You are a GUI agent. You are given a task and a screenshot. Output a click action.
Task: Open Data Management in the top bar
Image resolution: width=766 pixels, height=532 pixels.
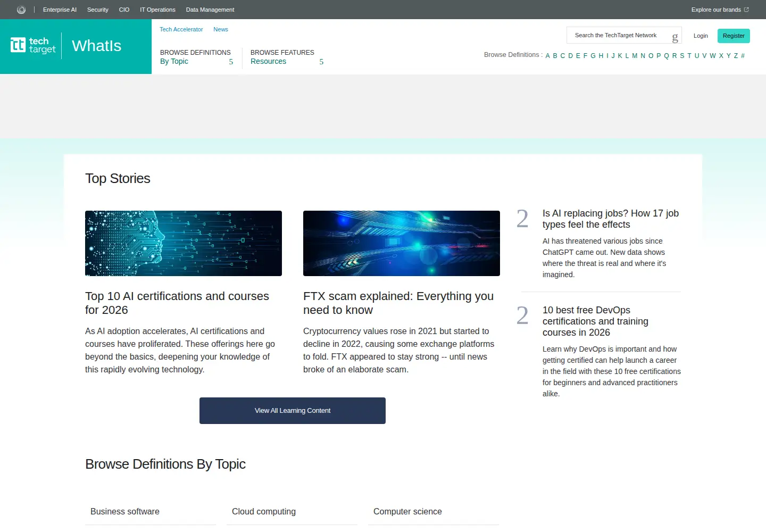click(x=210, y=10)
